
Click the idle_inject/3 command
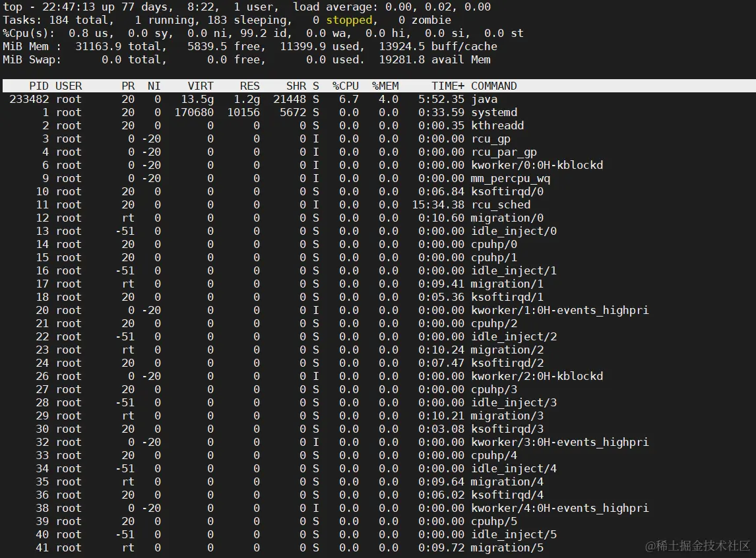tap(514, 402)
